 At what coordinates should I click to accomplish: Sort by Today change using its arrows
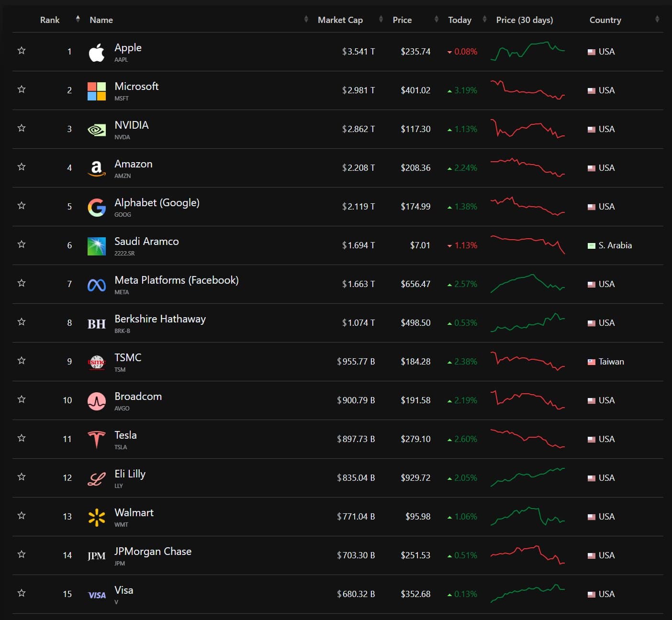tap(485, 19)
